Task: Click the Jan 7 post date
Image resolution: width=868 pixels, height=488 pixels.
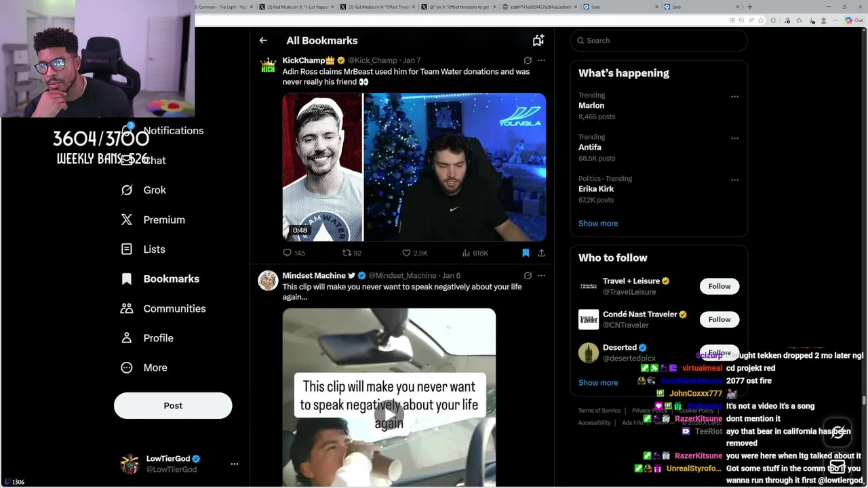Action: (412, 60)
